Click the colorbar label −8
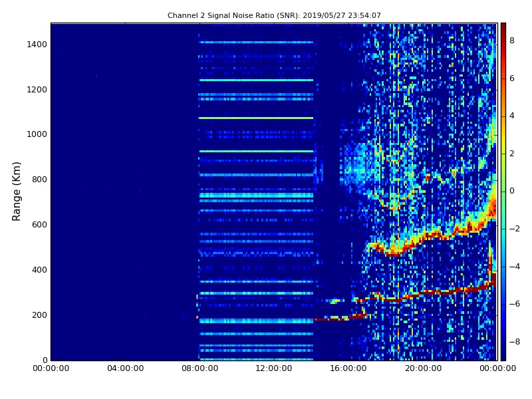 pos(514,342)
